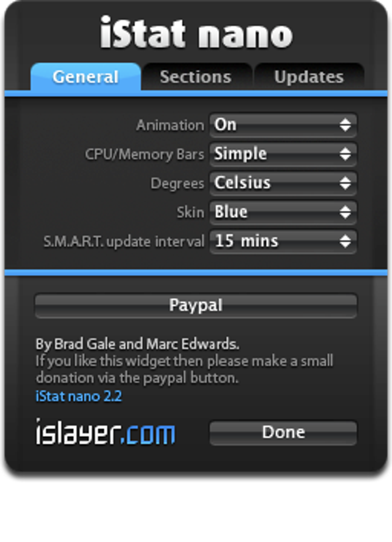Image resolution: width=392 pixels, height=542 pixels.
Task: Change the Degrees Celsius dropdown
Action: coord(283,183)
